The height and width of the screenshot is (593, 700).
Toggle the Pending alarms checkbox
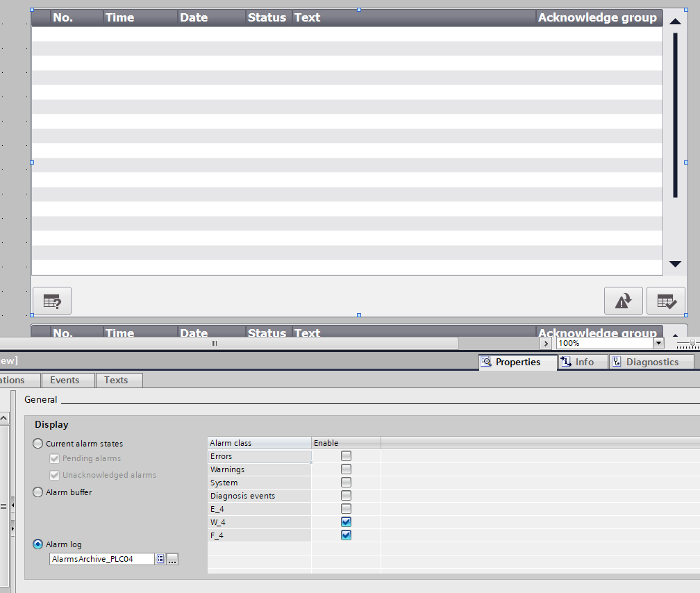[x=54, y=458]
